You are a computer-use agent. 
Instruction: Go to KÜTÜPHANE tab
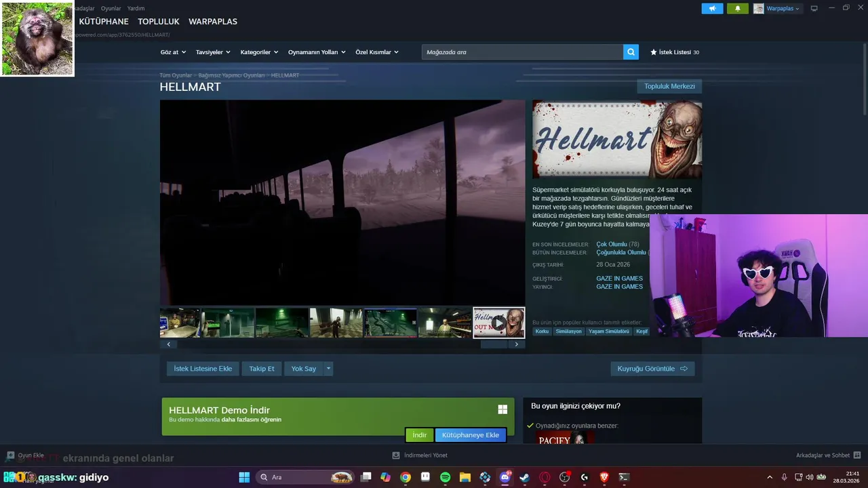104,22
